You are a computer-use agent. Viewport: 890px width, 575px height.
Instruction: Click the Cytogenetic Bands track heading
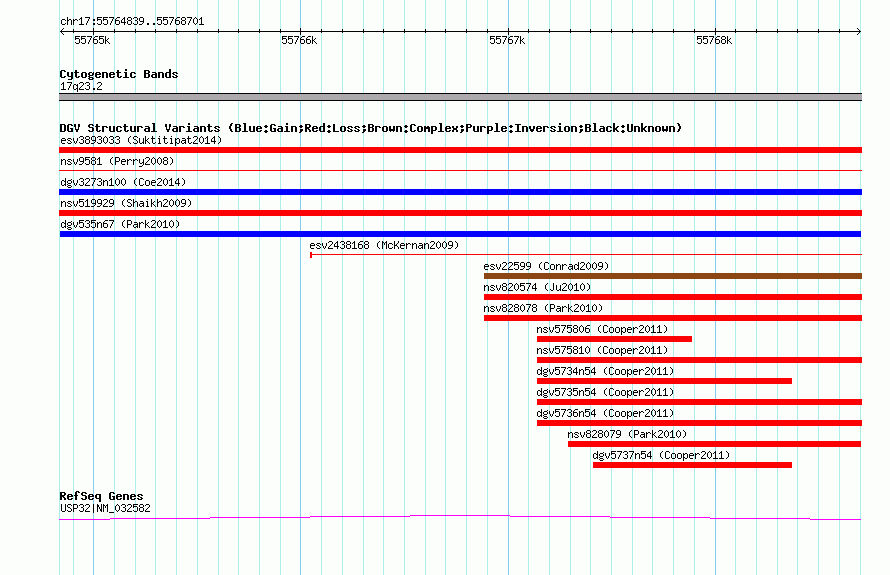click(119, 74)
